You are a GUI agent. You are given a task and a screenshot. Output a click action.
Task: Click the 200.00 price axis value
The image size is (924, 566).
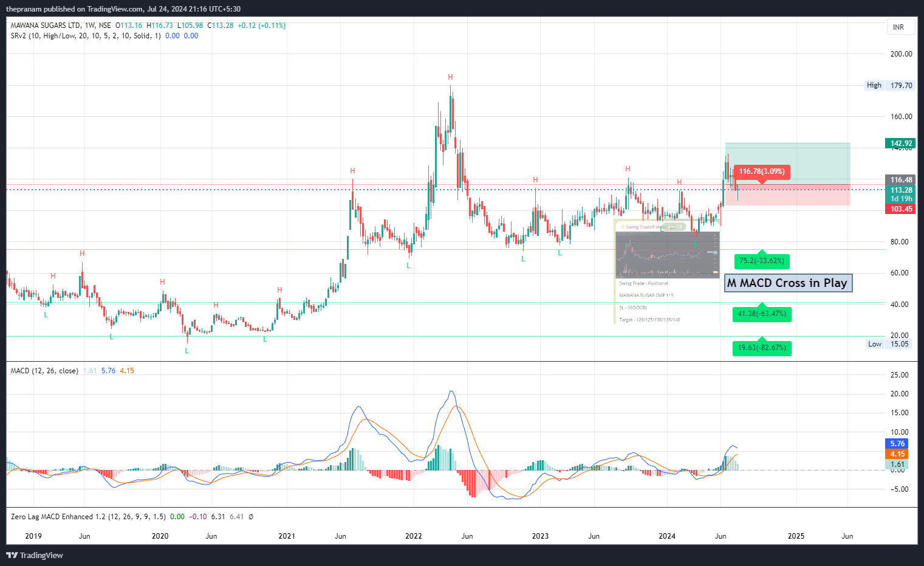pyautogui.click(x=901, y=54)
